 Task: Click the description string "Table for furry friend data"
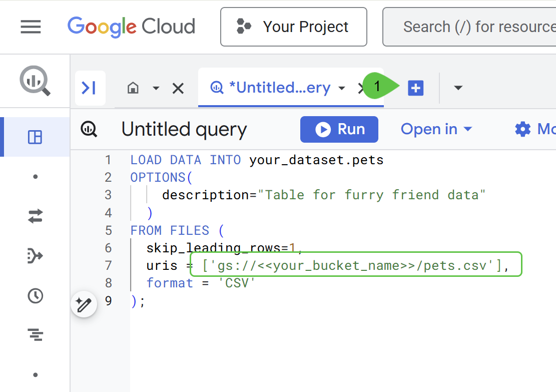point(372,195)
